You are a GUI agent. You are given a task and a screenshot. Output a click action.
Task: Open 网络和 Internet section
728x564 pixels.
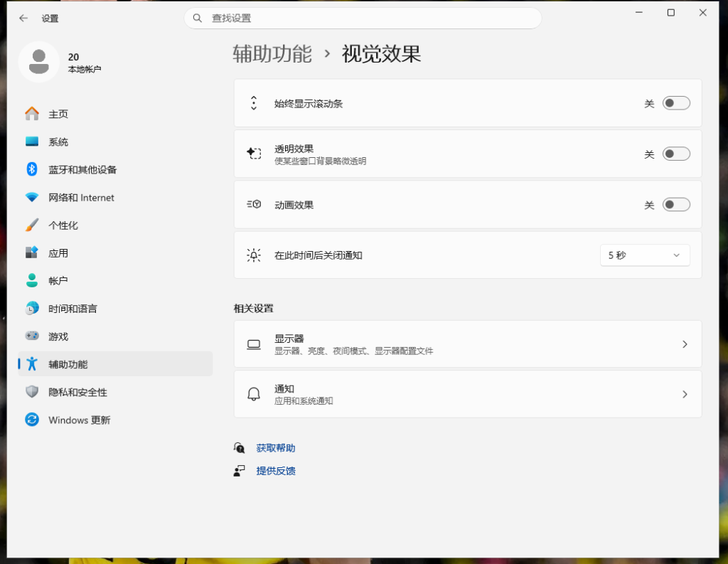click(115, 198)
